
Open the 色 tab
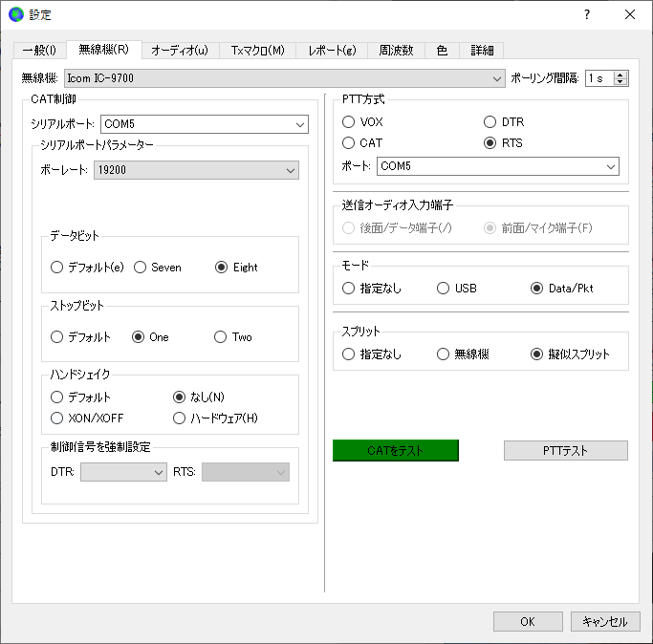click(x=442, y=51)
